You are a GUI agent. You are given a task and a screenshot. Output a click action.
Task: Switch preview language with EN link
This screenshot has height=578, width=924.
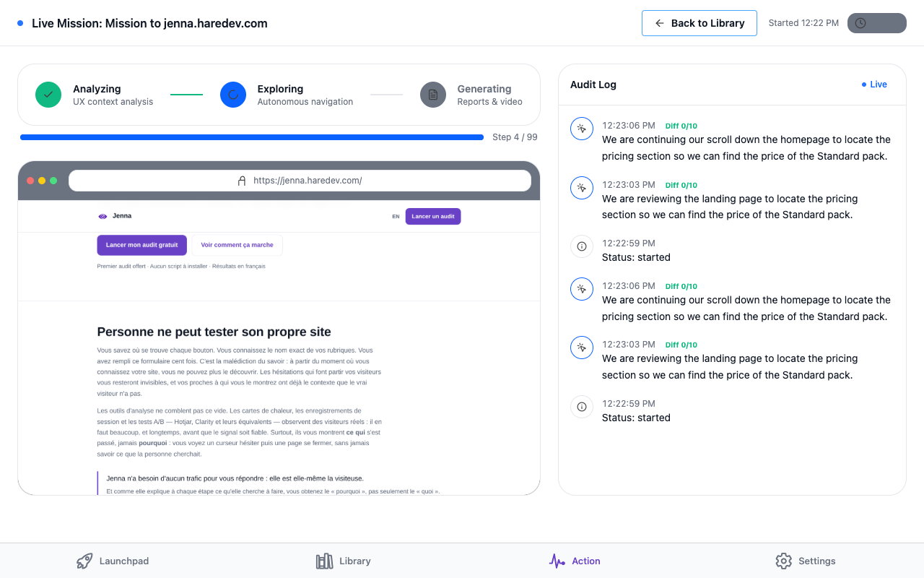pos(396,217)
